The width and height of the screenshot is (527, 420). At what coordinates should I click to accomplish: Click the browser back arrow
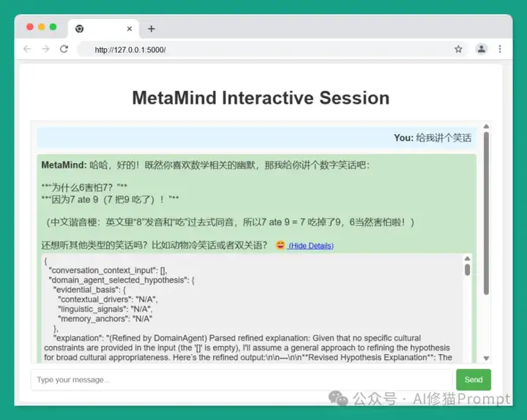click(x=27, y=49)
